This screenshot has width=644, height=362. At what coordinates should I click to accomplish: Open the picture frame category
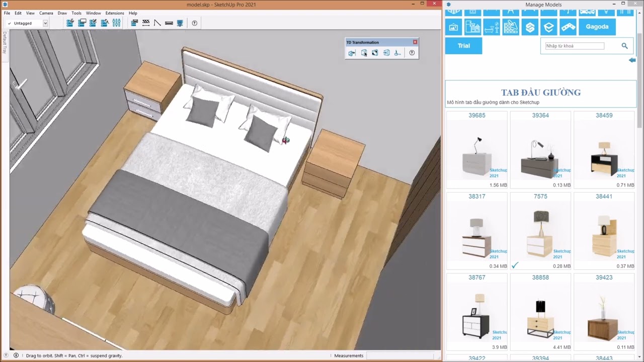tap(453, 27)
